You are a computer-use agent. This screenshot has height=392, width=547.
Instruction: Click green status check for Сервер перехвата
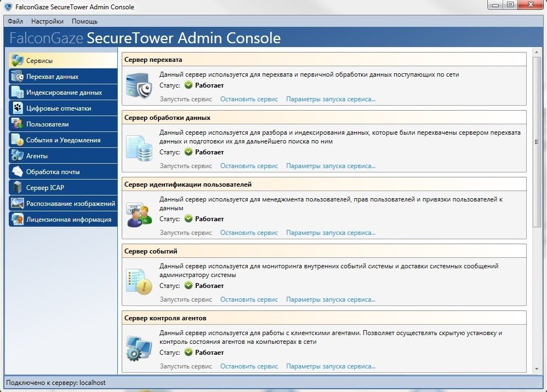[x=189, y=85]
